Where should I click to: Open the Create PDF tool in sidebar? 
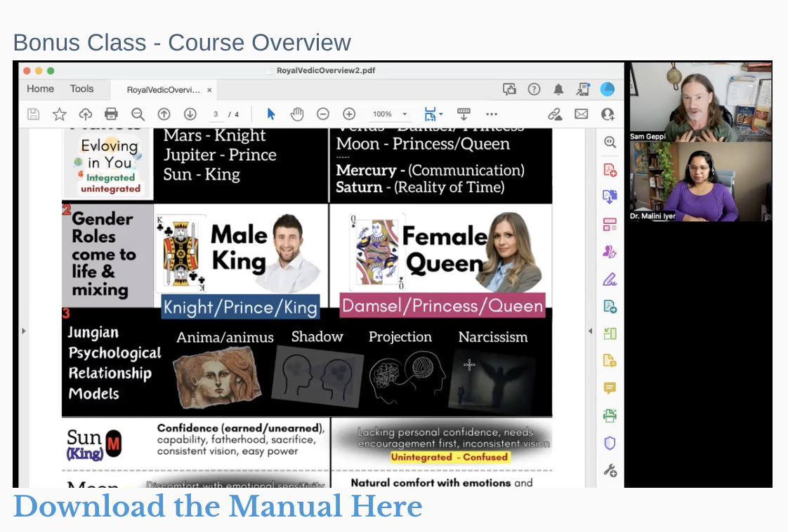[610, 170]
